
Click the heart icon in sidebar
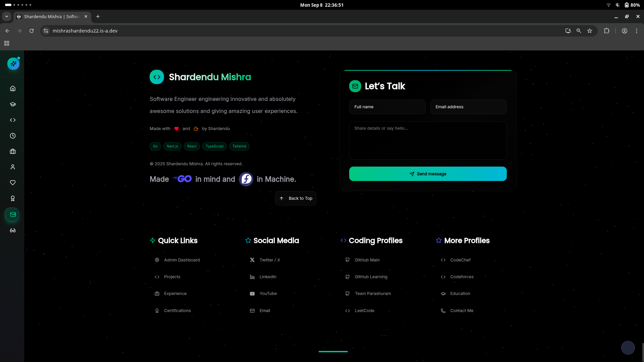tap(13, 183)
